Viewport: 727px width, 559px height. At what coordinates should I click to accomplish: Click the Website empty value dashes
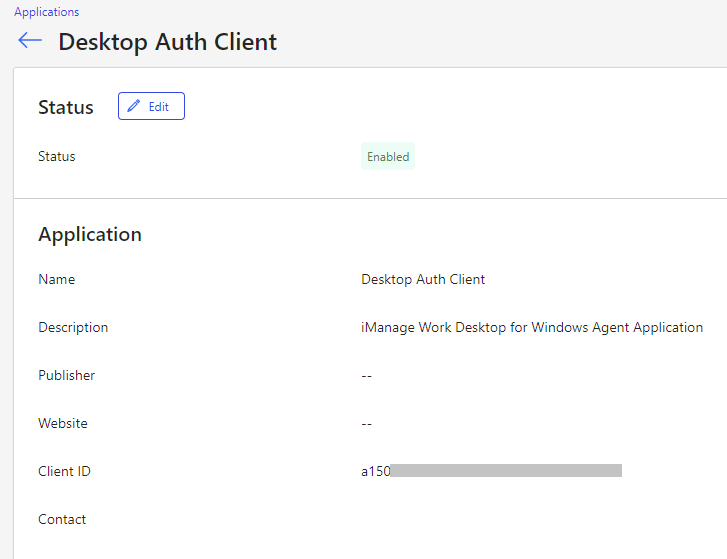[x=366, y=424]
